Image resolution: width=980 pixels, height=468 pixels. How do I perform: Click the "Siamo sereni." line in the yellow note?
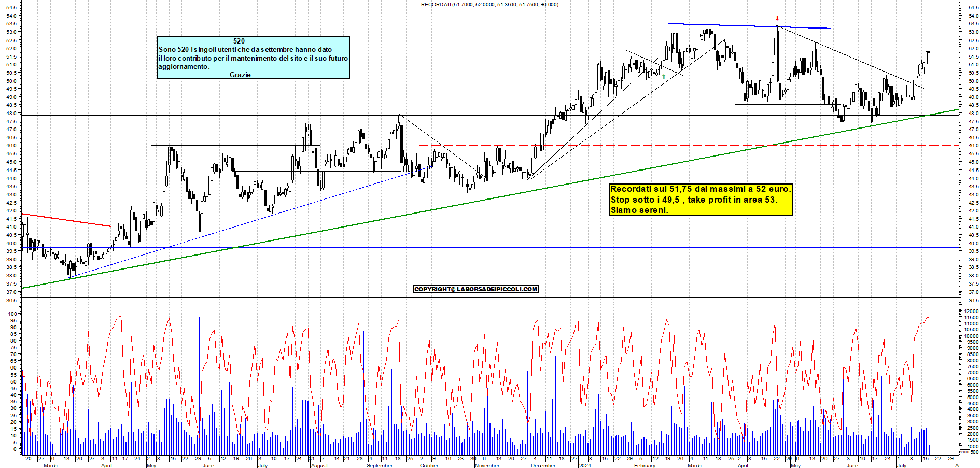639,210
